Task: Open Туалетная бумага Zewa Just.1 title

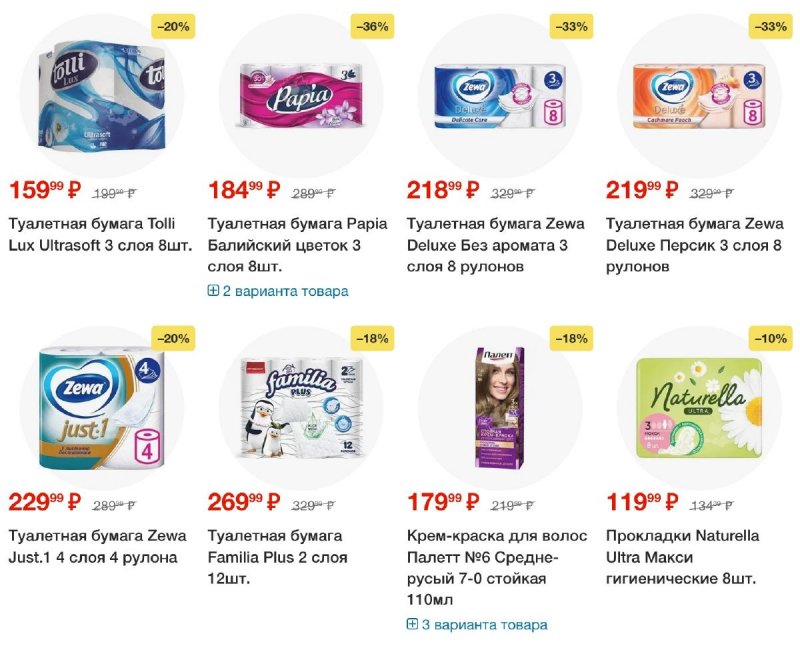Action: pyautogui.click(x=97, y=547)
